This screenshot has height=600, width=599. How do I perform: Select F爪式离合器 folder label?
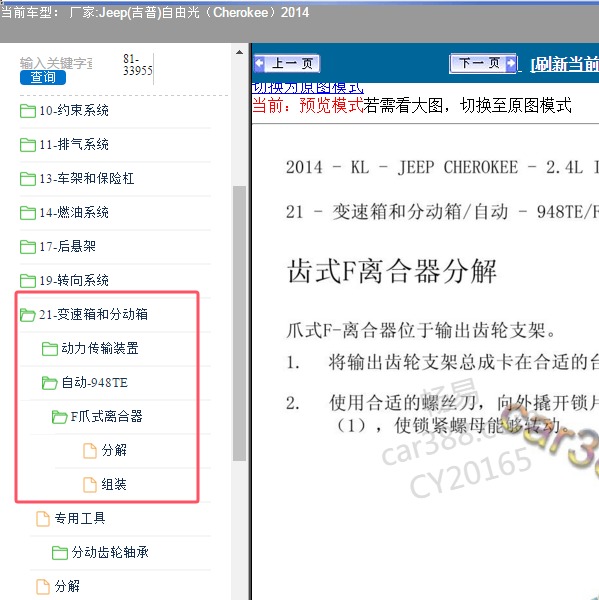coord(106,417)
